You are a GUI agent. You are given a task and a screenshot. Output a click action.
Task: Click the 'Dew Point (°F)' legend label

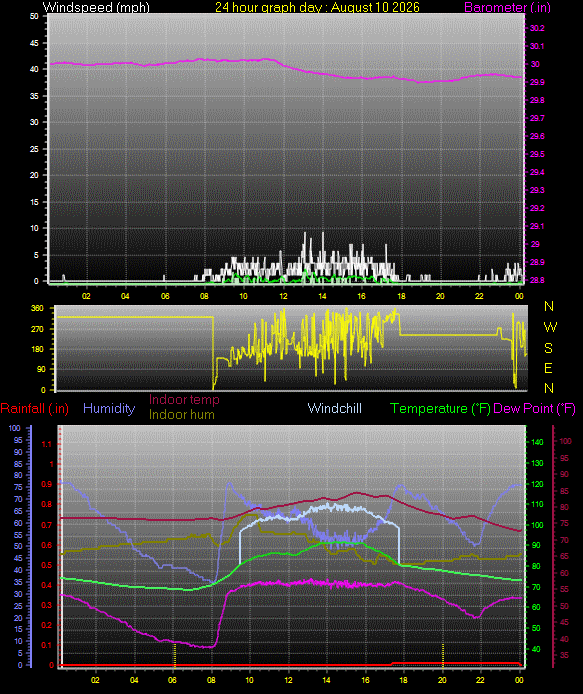click(534, 408)
